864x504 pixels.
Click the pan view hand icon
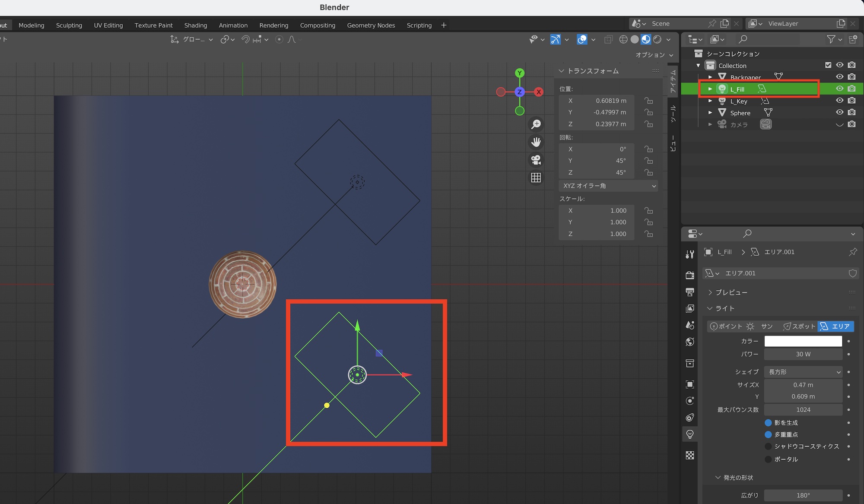(x=536, y=142)
